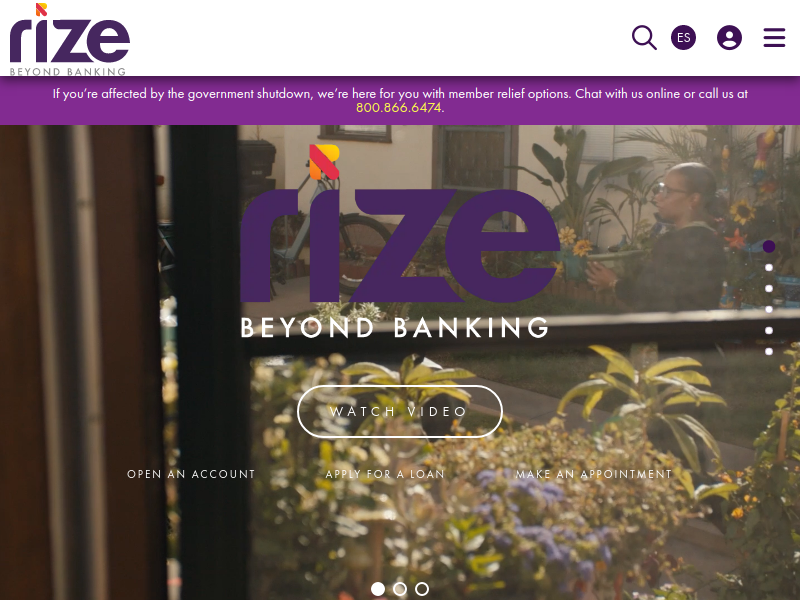Viewport: 800px width, 600px height.
Task: Open the search magnifier icon
Action: tap(644, 38)
